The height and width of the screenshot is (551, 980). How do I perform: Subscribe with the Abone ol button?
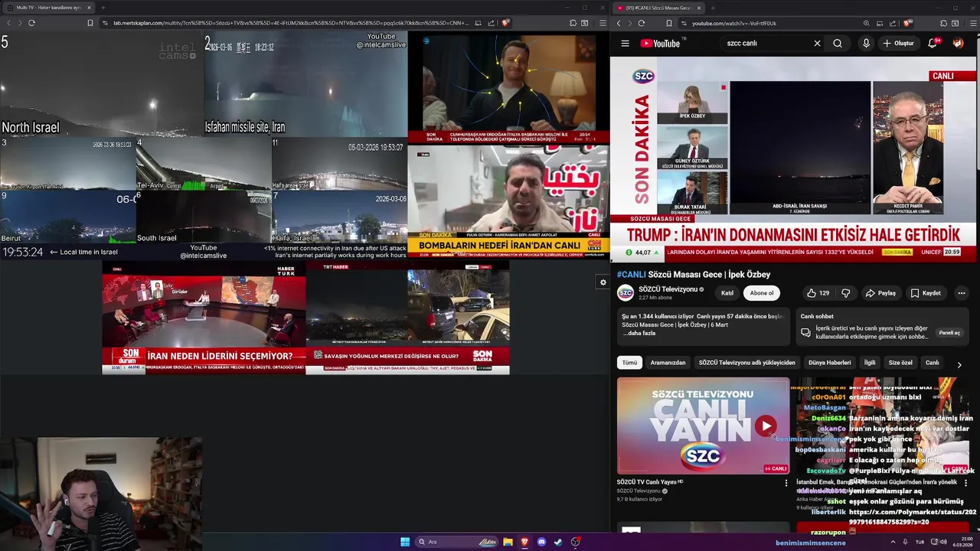click(762, 293)
